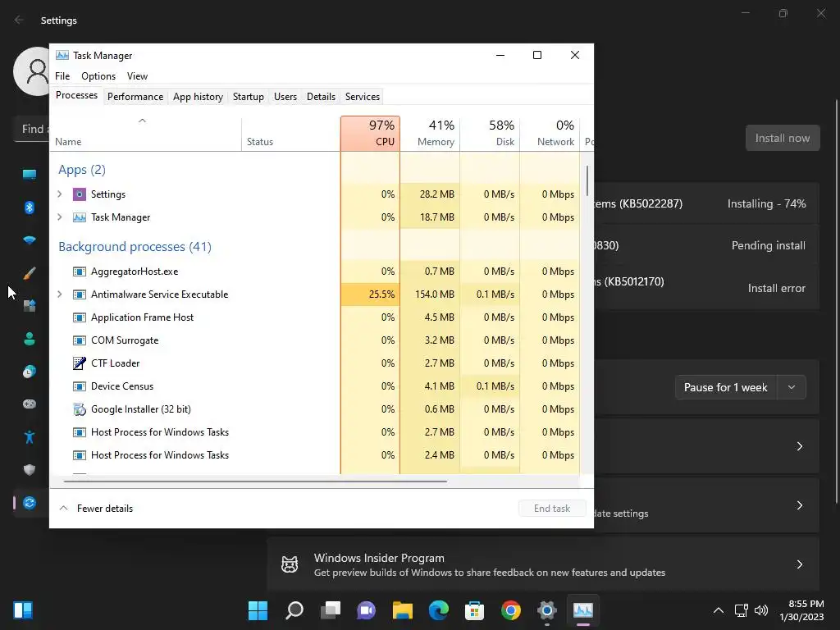Open File Explorer on taskbar
Screen dimensions: 840x630
[x=402, y=610]
